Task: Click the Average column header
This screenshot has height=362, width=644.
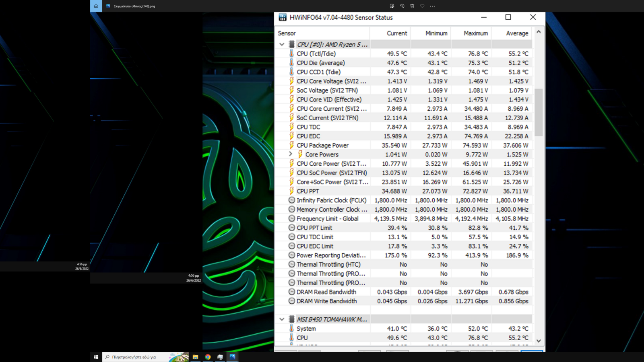Action: 512,33
